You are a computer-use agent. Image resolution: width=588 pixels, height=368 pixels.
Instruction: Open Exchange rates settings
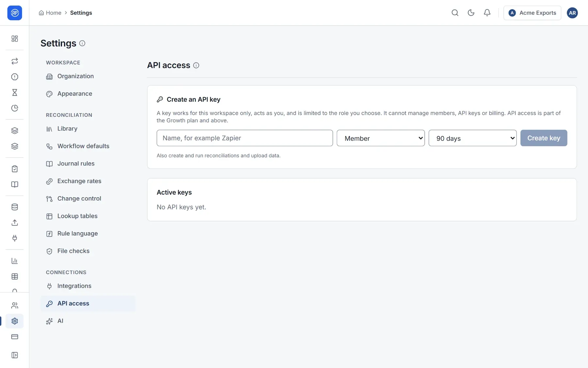(x=88, y=181)
